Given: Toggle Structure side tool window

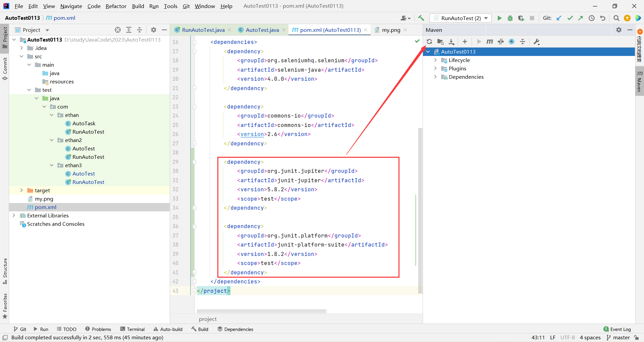Looking at the screenshot, I should tap(5, 271).
